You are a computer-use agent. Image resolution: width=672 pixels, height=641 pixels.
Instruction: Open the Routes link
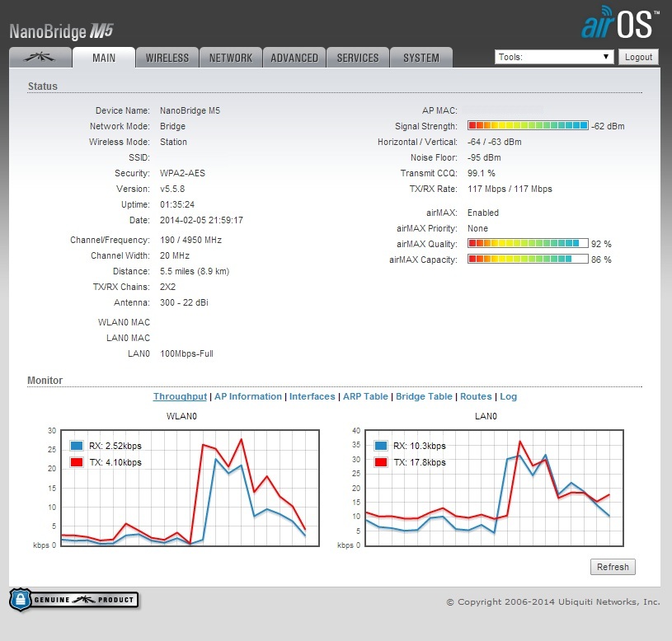[476, 396]
